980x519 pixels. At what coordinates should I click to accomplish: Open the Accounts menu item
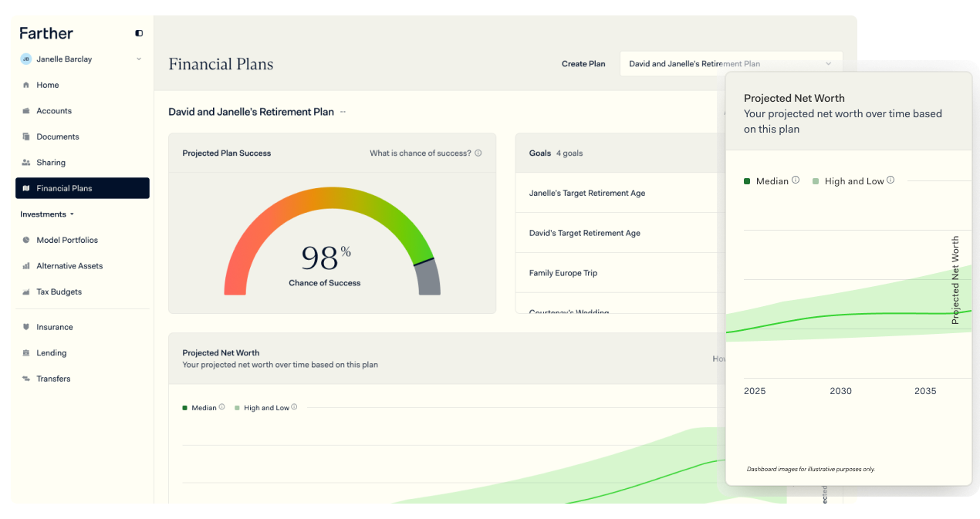pos(83,111)
